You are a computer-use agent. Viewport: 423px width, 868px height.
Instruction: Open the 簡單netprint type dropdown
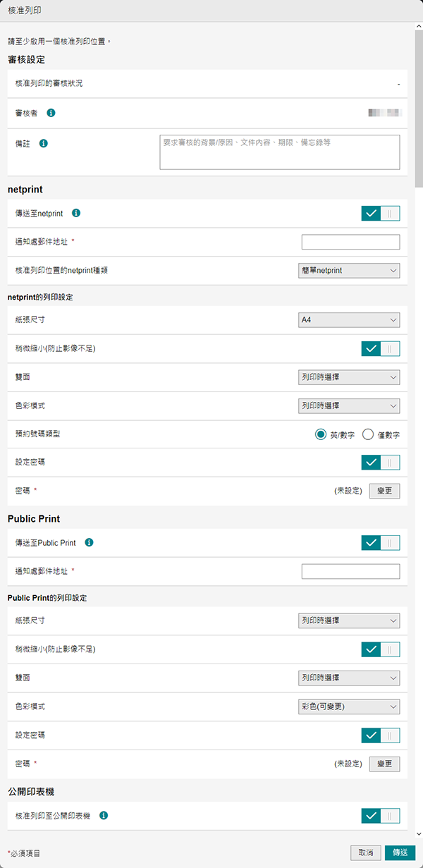pyautogui.click(x=349, y=271)
